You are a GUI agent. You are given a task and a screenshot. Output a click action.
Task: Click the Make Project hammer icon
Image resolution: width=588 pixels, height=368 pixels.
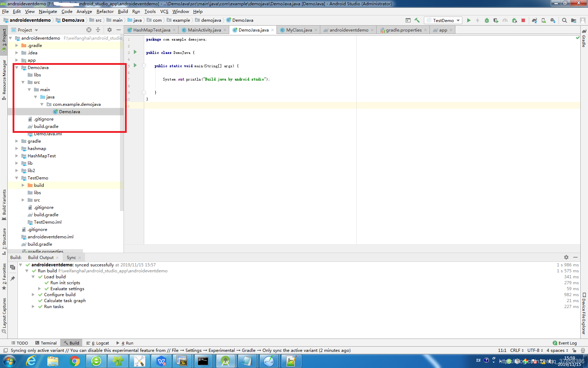(417, 20)
